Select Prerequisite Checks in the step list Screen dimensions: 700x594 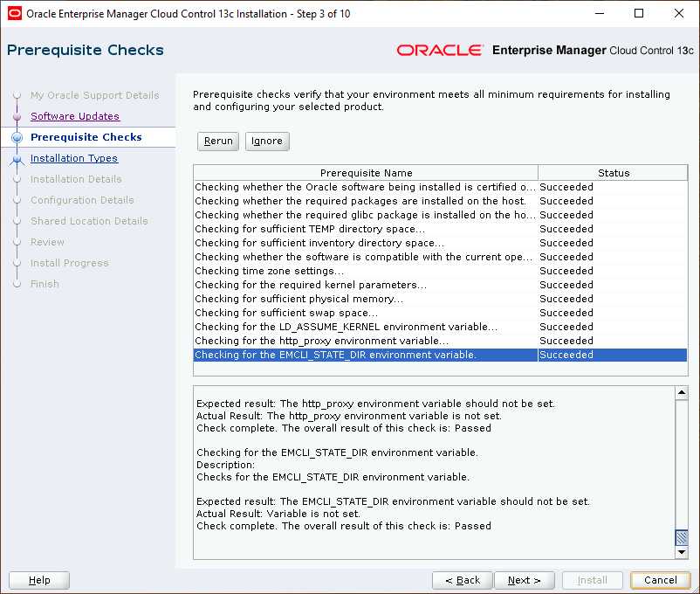[86, 137]
